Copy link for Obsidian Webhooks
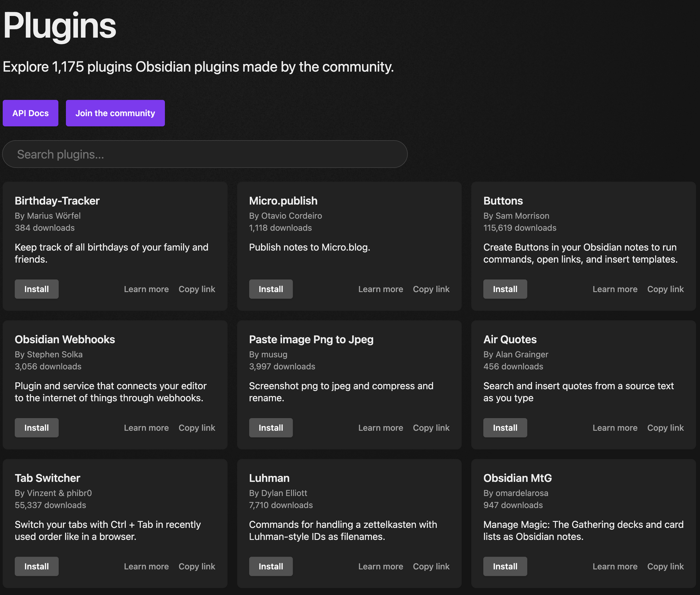Image resolution: width=700 pixels, height=595 pixels. tap(197, 428)
